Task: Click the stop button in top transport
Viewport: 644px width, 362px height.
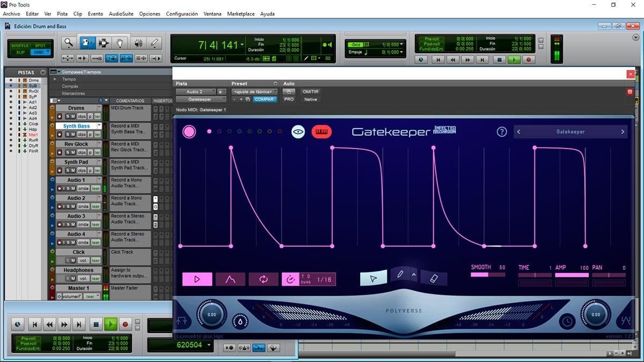Action: (499, 60)
